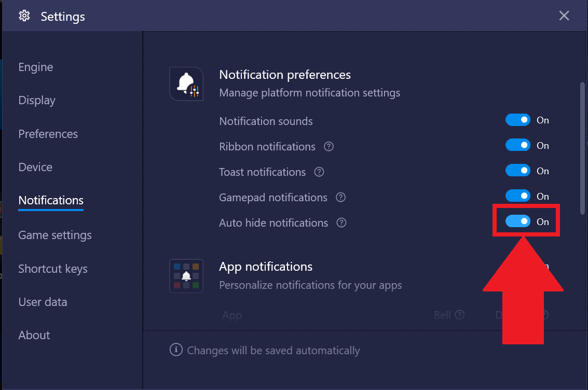588x390 pixels.
Task: Disable Notification sounds toggle
Action: 518,120
